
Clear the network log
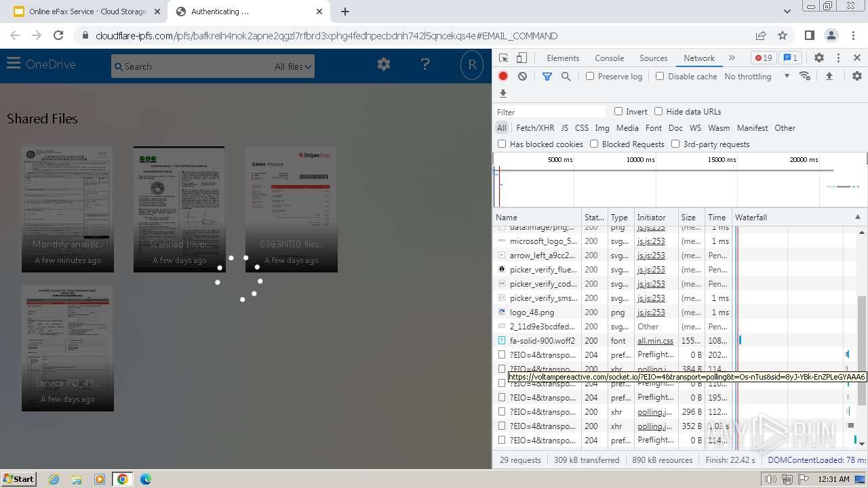coord(522,77)
